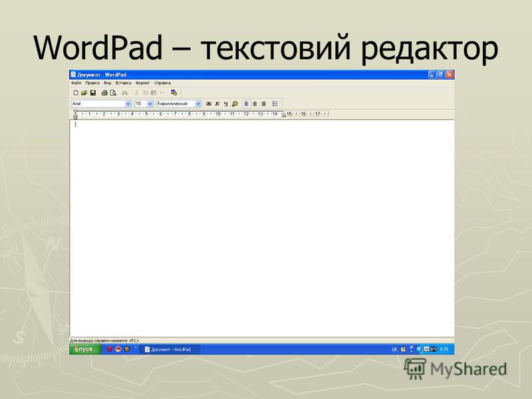Screen dimensions: 532x399
Task: Click the WordPad title bar document icon
Action: coord(73,74)
